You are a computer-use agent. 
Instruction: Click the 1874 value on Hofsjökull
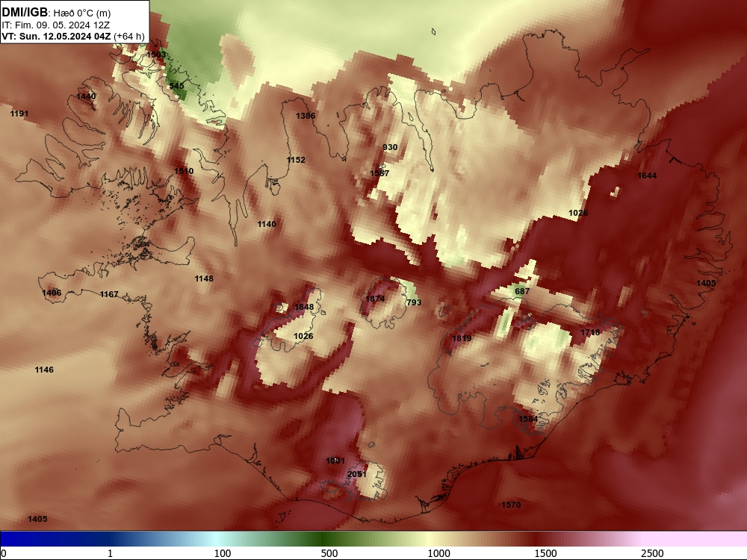pyautogui.click(x=375, y=299)
